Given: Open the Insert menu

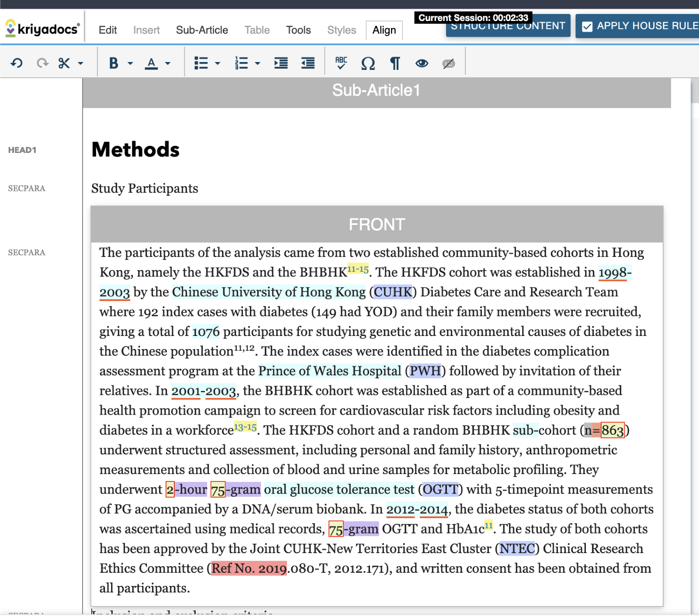Looking at the screenshot, I should (146, 30).
